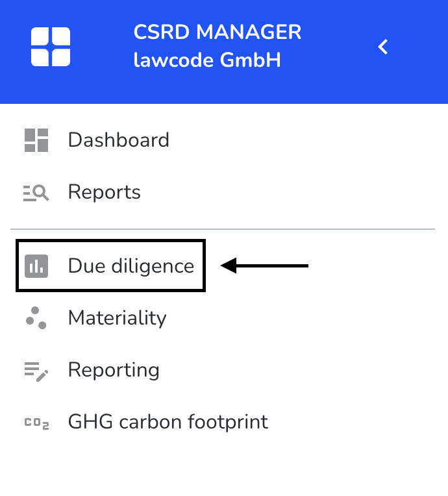Click the horizontal divider line under Reports
This screenshot has height=496, width=448.
[x=223, y=229]
